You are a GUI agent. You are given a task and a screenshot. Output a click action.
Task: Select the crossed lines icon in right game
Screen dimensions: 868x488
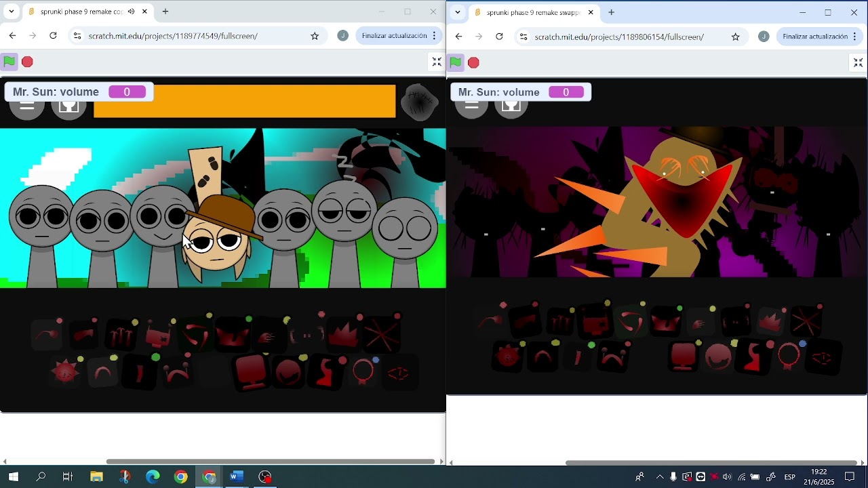[x=806, y=321]
